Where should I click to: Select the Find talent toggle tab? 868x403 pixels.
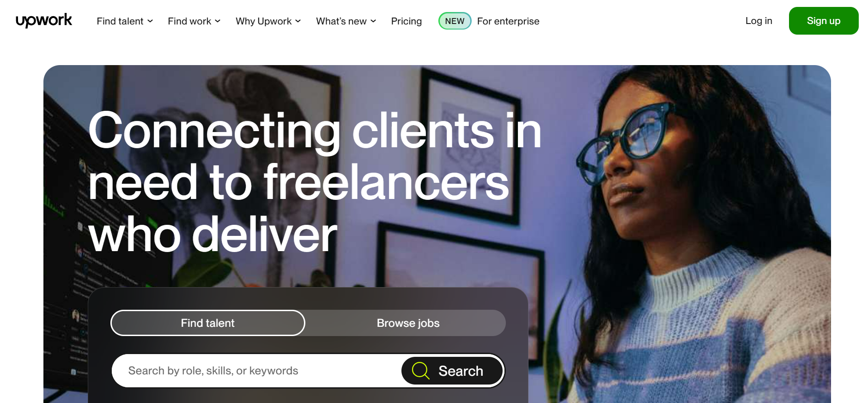click(x=208, y=323)
